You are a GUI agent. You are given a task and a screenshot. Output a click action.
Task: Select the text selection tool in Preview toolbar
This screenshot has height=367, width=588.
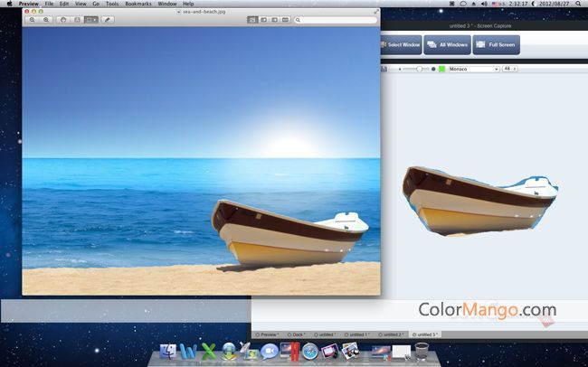[x=77, y=20]
